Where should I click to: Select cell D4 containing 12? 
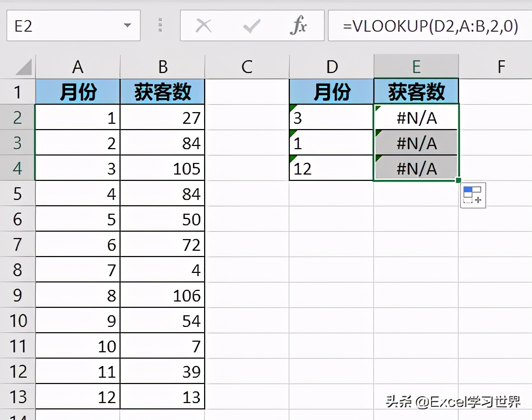[x=332, y=168]
